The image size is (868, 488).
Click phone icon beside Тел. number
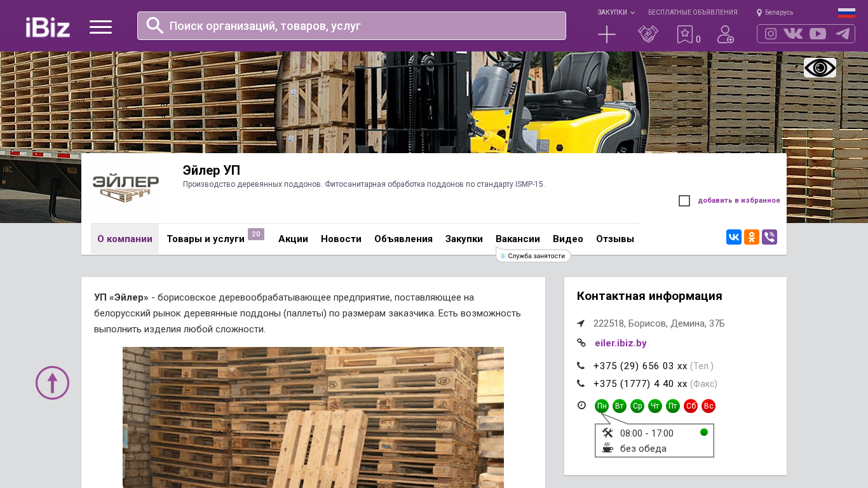[581, 365]
